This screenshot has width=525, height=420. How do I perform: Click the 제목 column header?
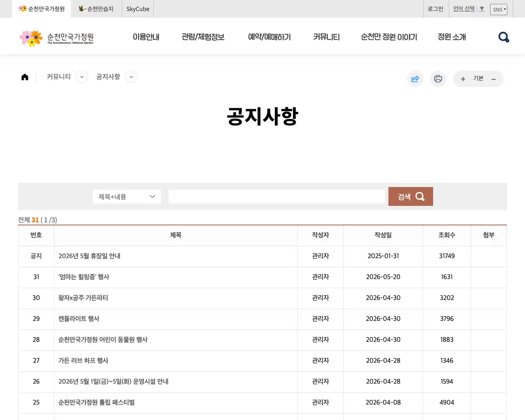[176, 235]
